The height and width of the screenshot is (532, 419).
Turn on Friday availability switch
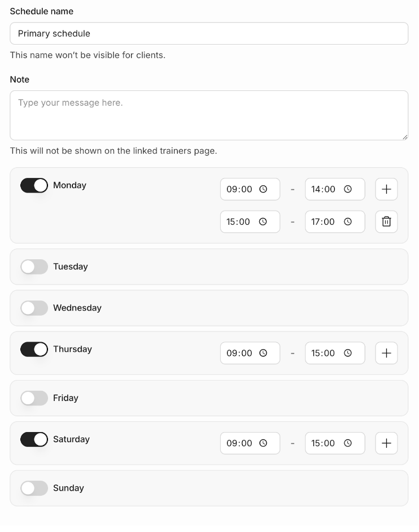34,398
